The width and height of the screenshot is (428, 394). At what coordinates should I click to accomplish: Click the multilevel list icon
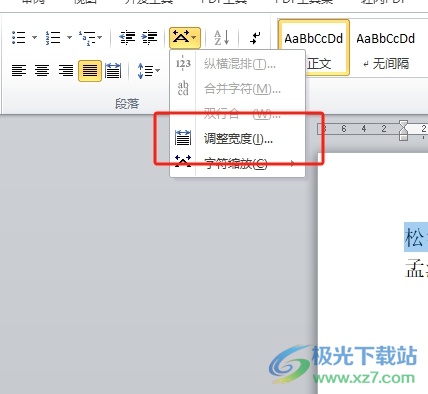(x=87, y=37)
